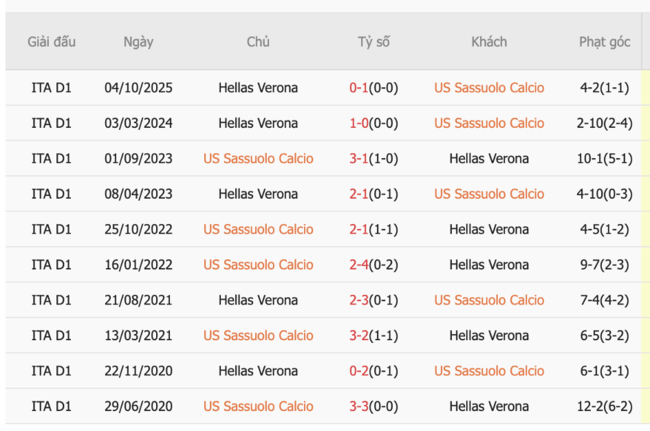
Task: Click the "Chủ" column header
Action: (x=258, y=42)
